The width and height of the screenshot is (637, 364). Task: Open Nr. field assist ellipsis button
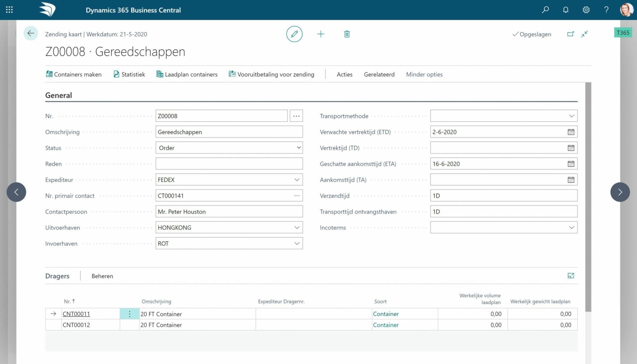click(296, 116)
